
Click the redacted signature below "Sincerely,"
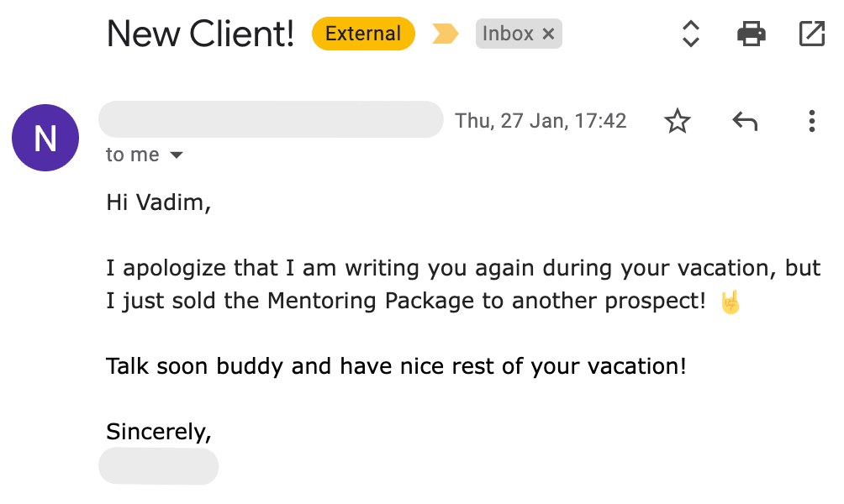tap(158, 466)
